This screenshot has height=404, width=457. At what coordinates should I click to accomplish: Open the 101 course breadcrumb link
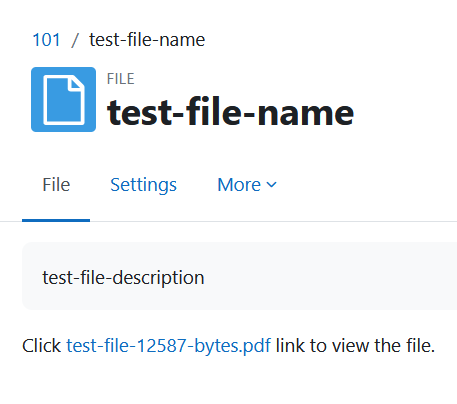[46, 40]
